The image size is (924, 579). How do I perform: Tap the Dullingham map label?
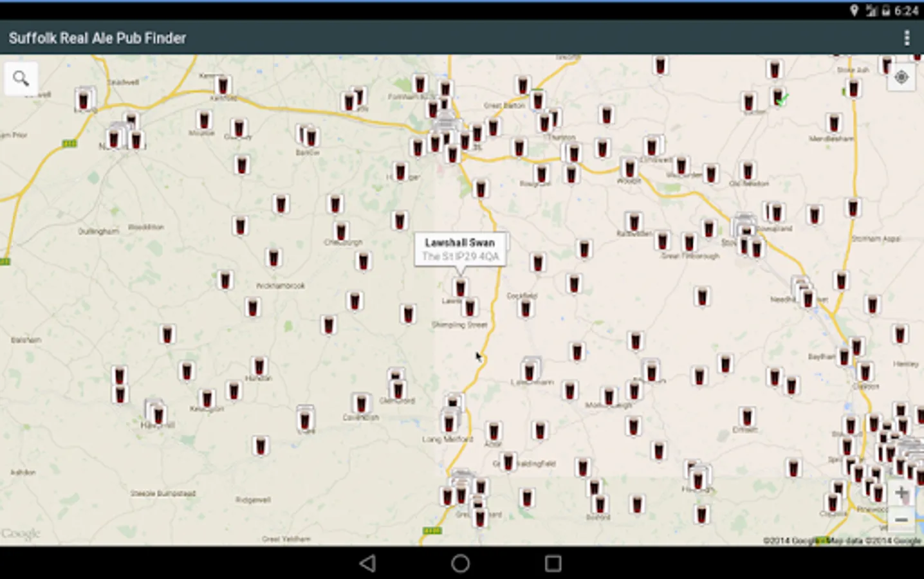(98, 231)
